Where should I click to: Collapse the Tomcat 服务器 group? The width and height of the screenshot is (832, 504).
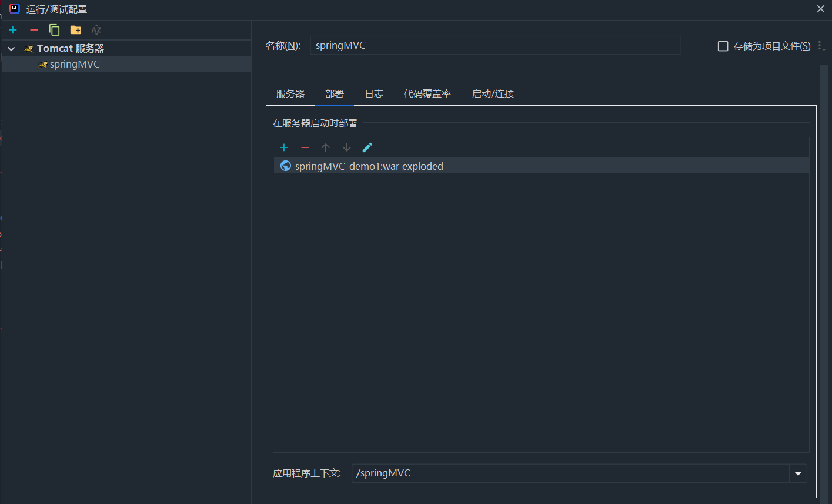point(11,48)
